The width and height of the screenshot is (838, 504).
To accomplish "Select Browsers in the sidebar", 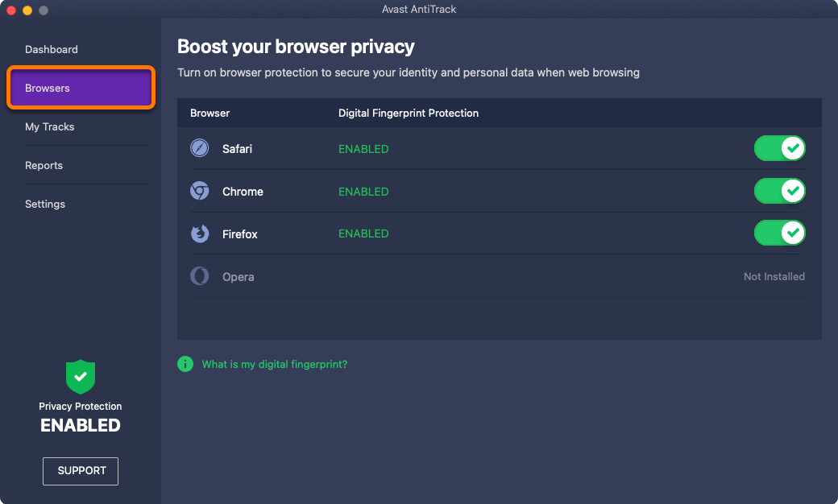I will coord(81,88).
